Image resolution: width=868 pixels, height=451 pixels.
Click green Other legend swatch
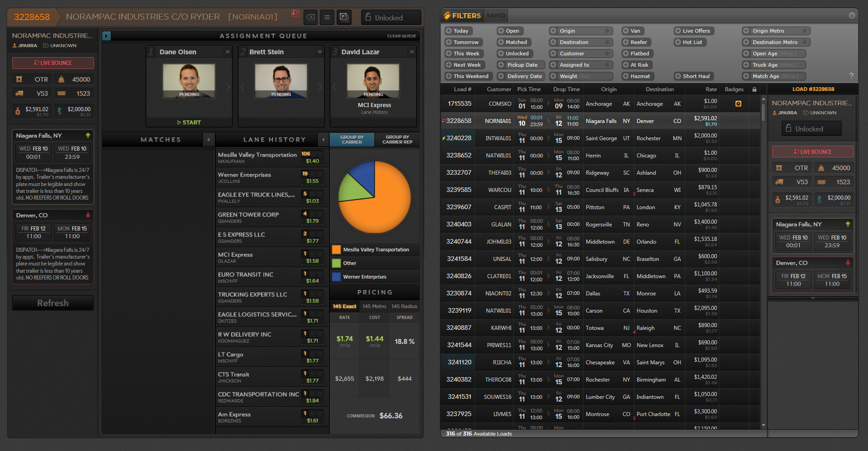point(336,263)
